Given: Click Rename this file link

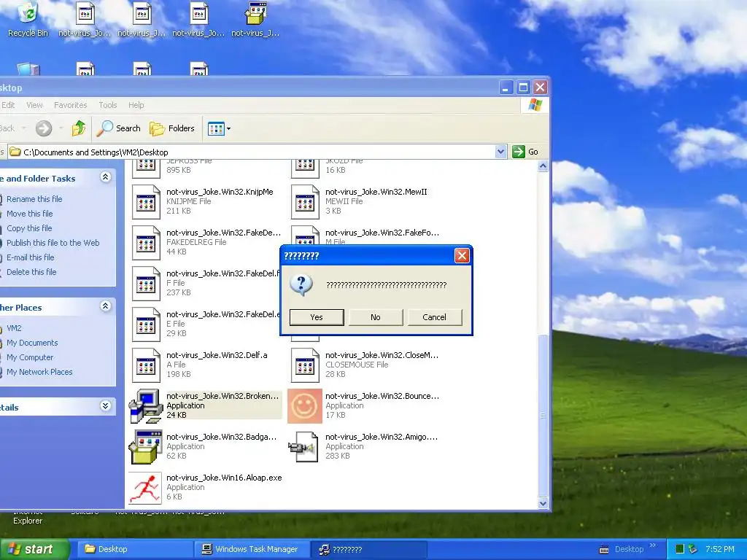Looking at the screenshot, I should tap(34, 199).
